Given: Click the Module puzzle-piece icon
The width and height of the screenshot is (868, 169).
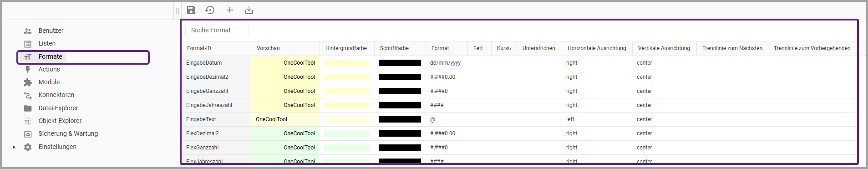Looking at the screenshot, I should coord(28,82).
